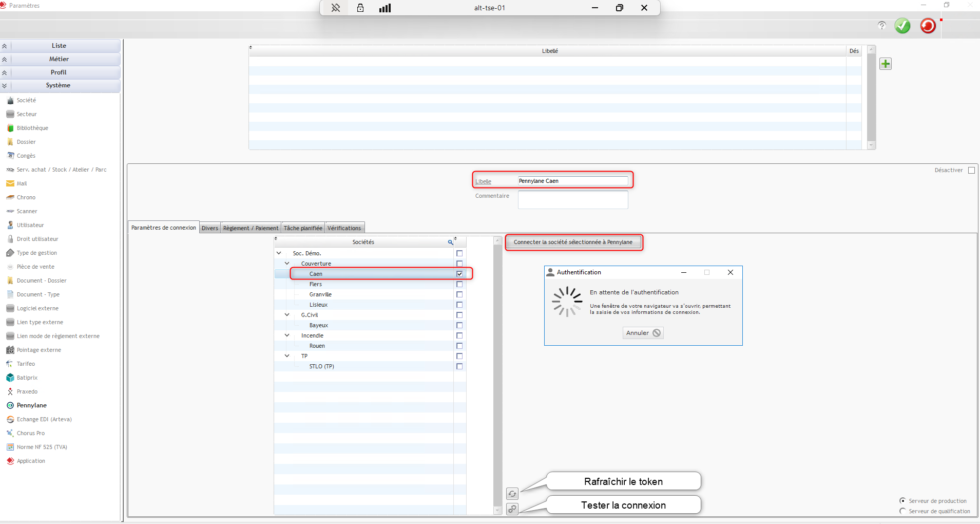Collapse the G.Civil tree node
Image resolution: width=980 pixels, height=524 pixels.
[x=287, y=315]
